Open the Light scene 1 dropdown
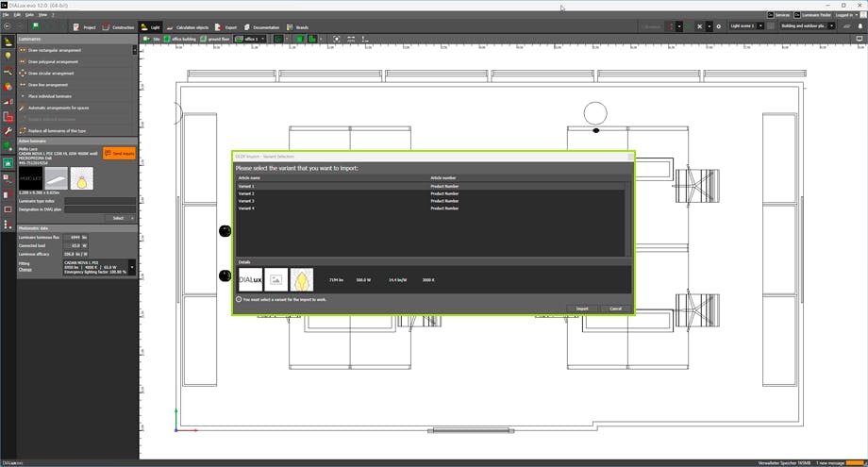The width and height of the screenshot is (868, 467). coord(760,26)
